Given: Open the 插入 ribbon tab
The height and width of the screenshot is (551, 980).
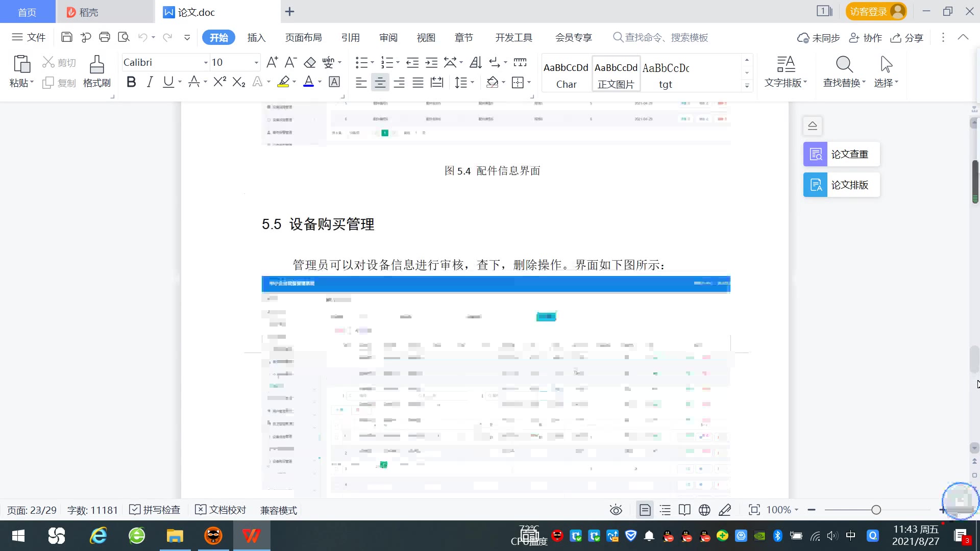Looking at the screenshot, I should point(256,38).
